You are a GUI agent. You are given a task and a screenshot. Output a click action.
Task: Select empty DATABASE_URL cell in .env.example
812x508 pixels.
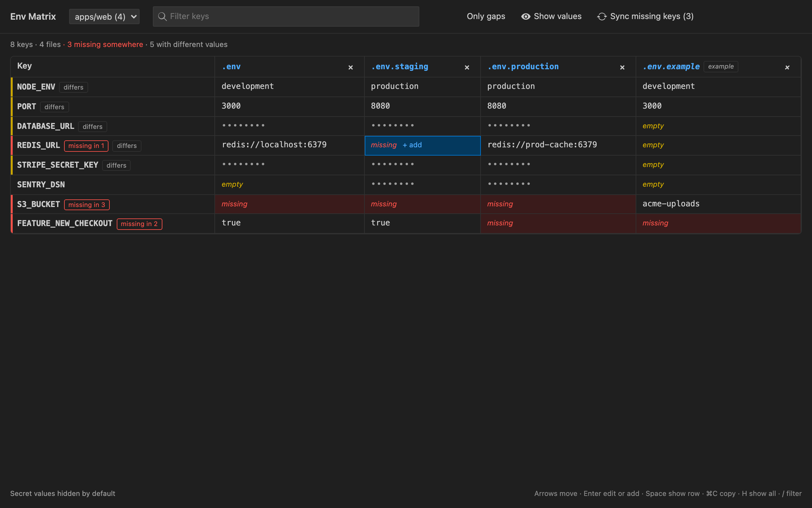pos(718,126)
